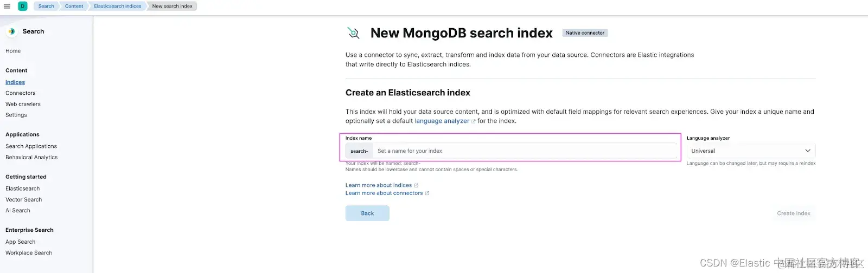The width and height of the screenshot is (868, 273).
Task: Select the Search breadcrumb
Action: pyautogui.click(x=46, y=6)
